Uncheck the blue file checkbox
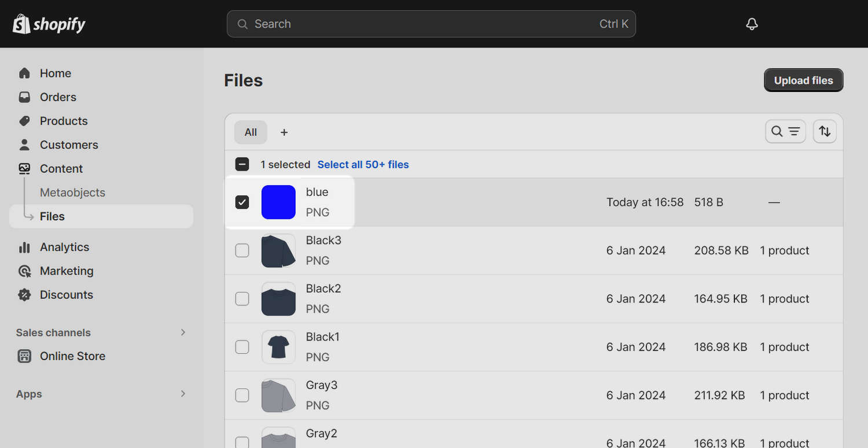868x448 pixels. 242,202
